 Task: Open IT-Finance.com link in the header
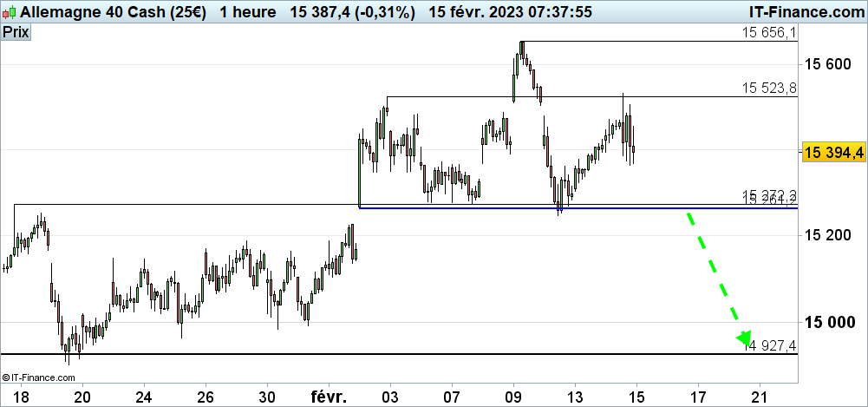pyautogui.click(x=805, y=12)
